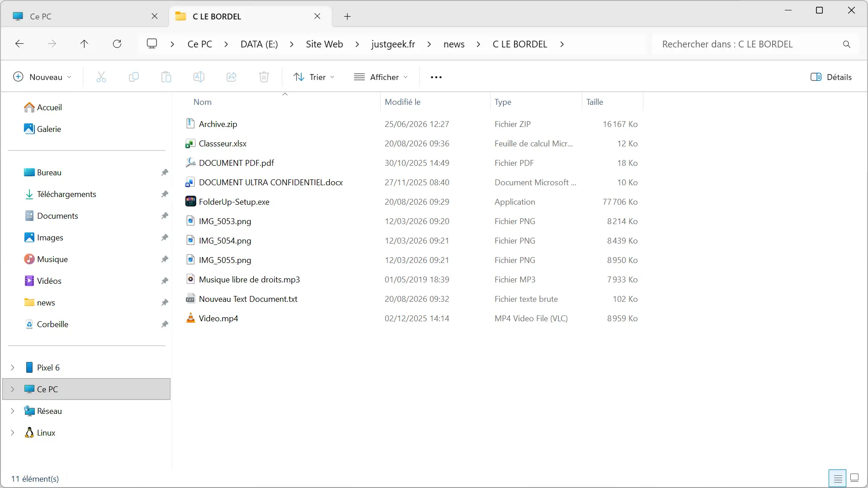Click the Classseur.xlsx Excel icon
868x488 pixels.
click(190, 144)
